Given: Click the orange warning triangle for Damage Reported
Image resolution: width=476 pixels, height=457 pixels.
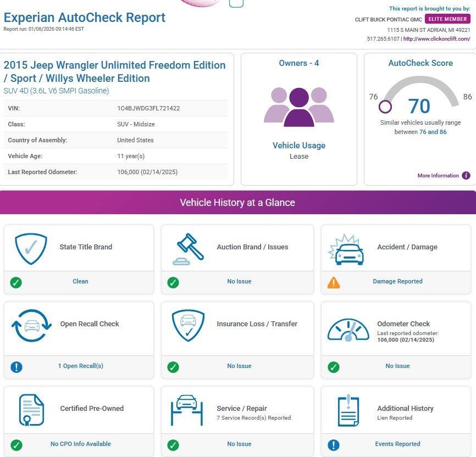Looking at the screenshot, I should [x=333, y=282].
